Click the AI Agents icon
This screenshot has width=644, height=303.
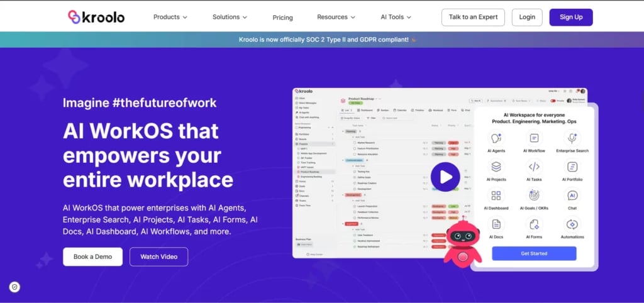click(x=496, y=138)
